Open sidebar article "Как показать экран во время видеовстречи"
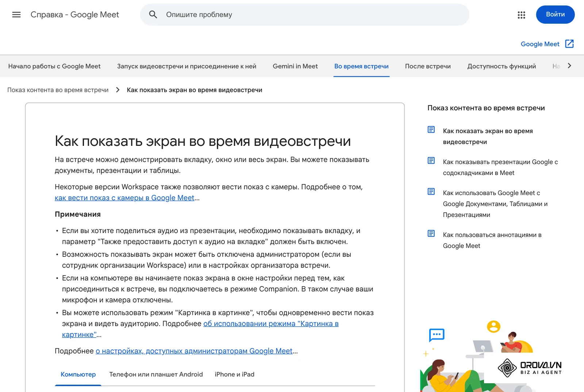The width and height of the screenshot is (584, 392). point(488,136)
